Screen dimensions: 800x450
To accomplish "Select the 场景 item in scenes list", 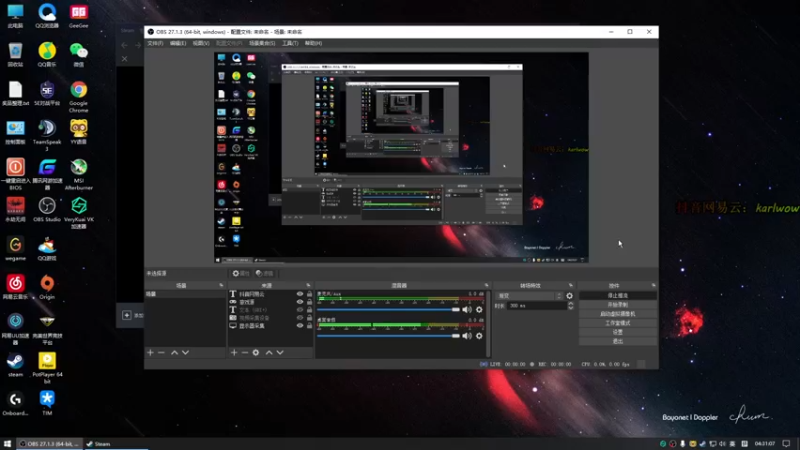I will [185, 294].
